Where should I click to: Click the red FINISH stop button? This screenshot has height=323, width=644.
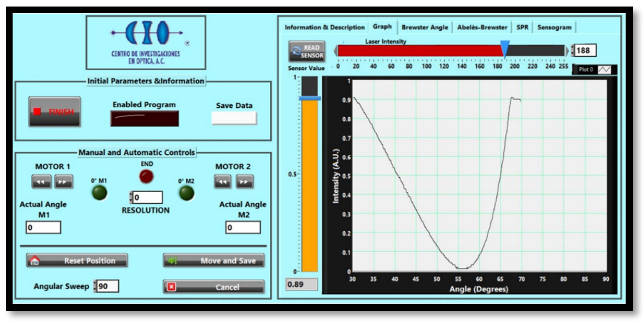tap(54, 112)
